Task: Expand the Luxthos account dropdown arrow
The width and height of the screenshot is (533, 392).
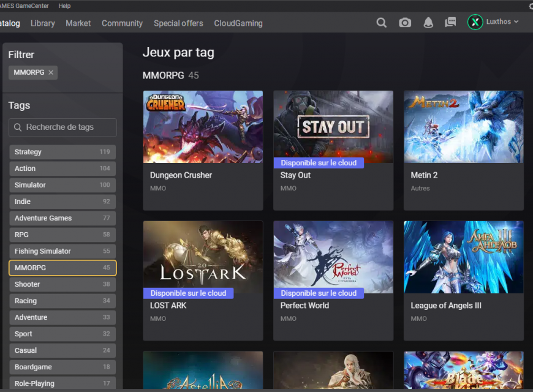Action: point(516,22)
